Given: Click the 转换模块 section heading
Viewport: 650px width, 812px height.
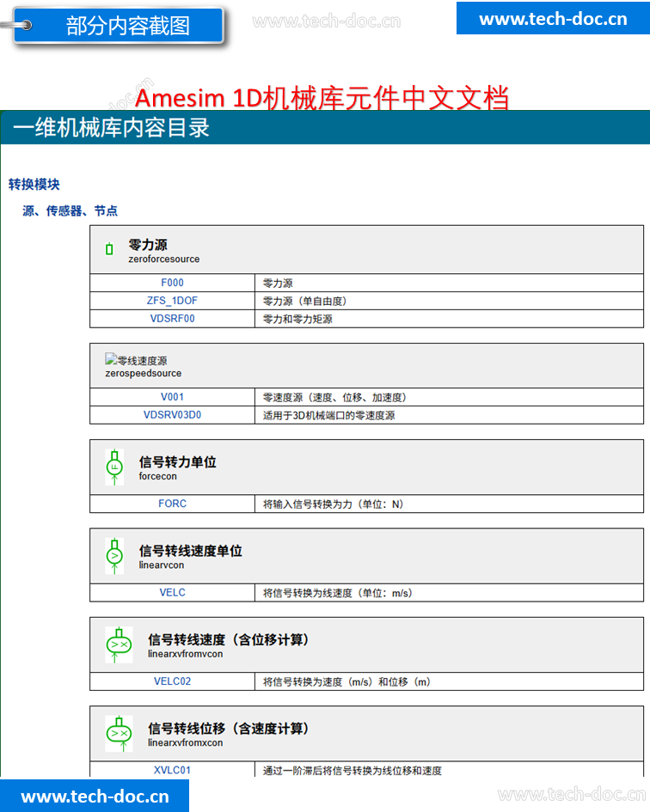Looking at the screenshot, I should (34, 185).
